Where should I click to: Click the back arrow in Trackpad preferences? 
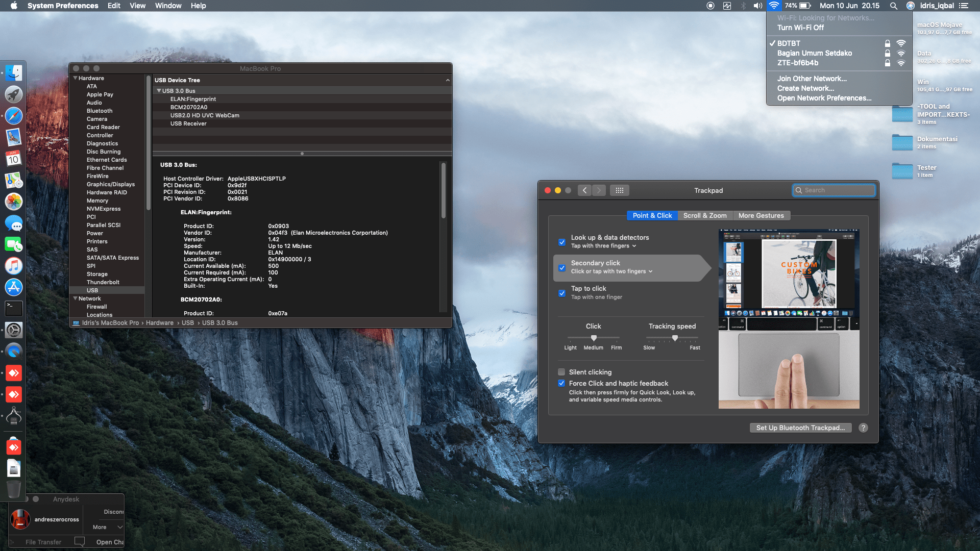[x=585, y=190]
